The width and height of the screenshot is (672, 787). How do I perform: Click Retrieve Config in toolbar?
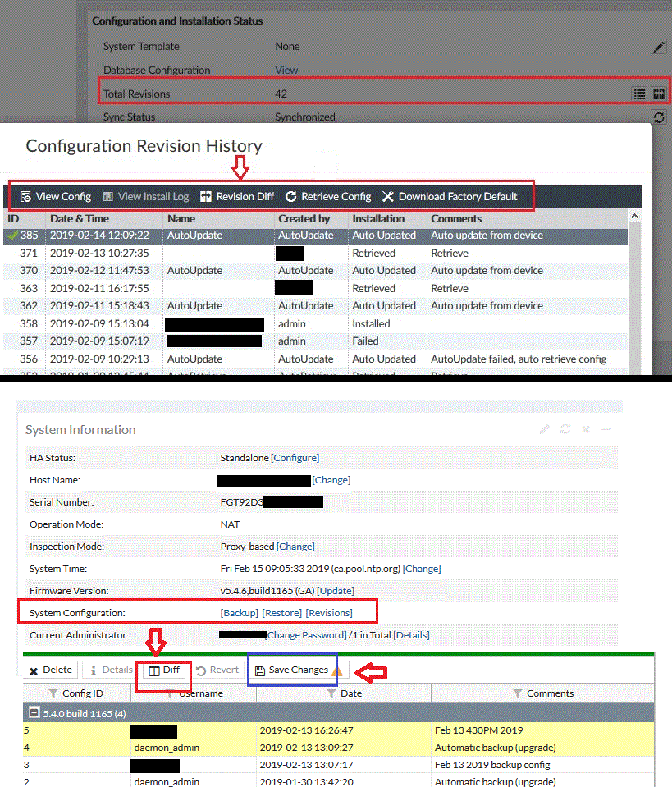coord(328,197)
